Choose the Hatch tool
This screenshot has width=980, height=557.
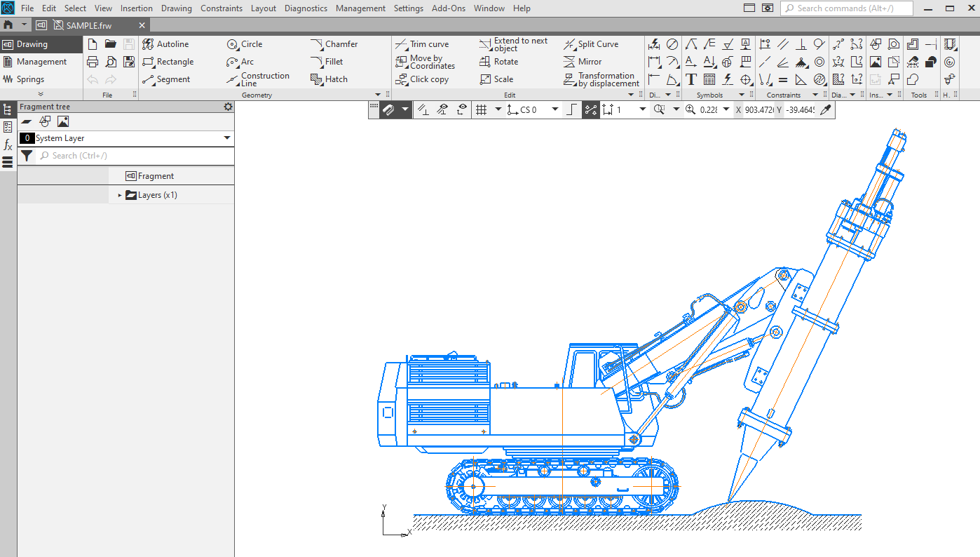329,79
